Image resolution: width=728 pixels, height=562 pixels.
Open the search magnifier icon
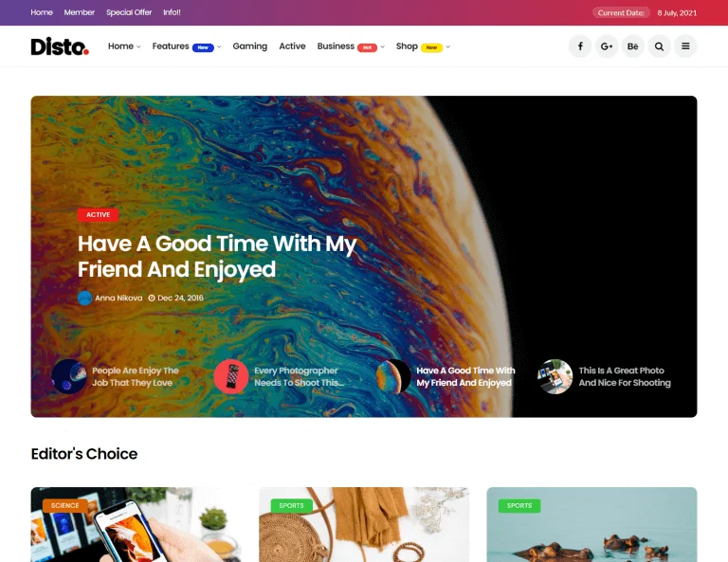[660, 46]
